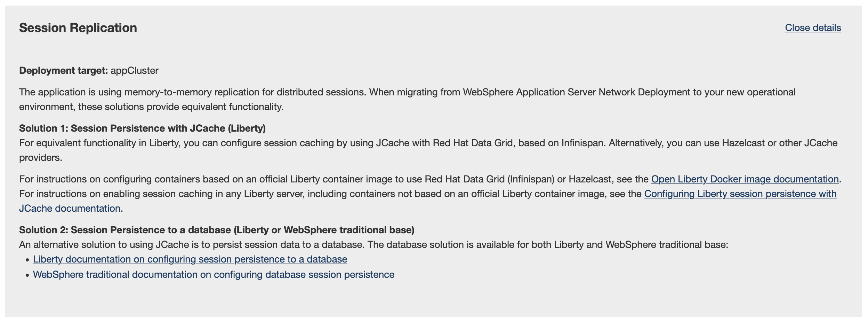Select the appCluster deployment target value

point(135,71)
